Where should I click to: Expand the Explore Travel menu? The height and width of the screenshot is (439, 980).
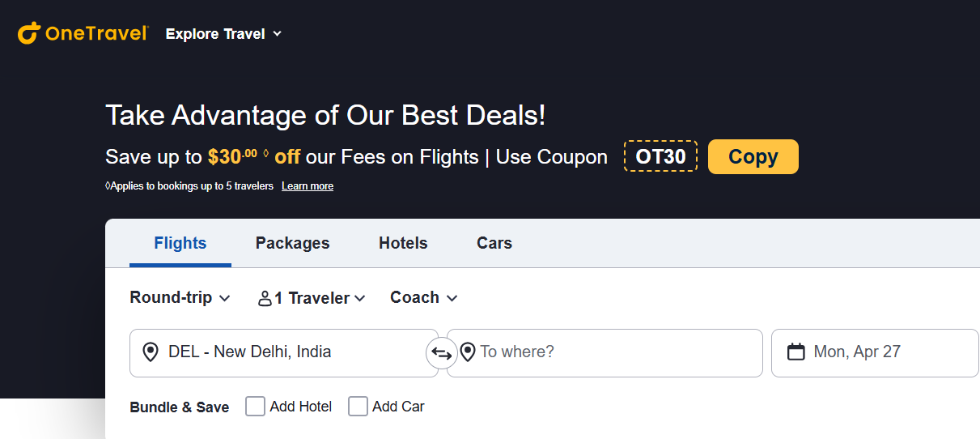point(223,34)
